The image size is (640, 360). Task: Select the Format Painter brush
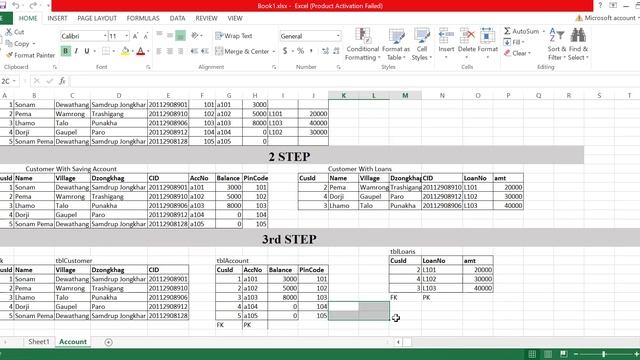pyautogui.click(x=9, y=55)
